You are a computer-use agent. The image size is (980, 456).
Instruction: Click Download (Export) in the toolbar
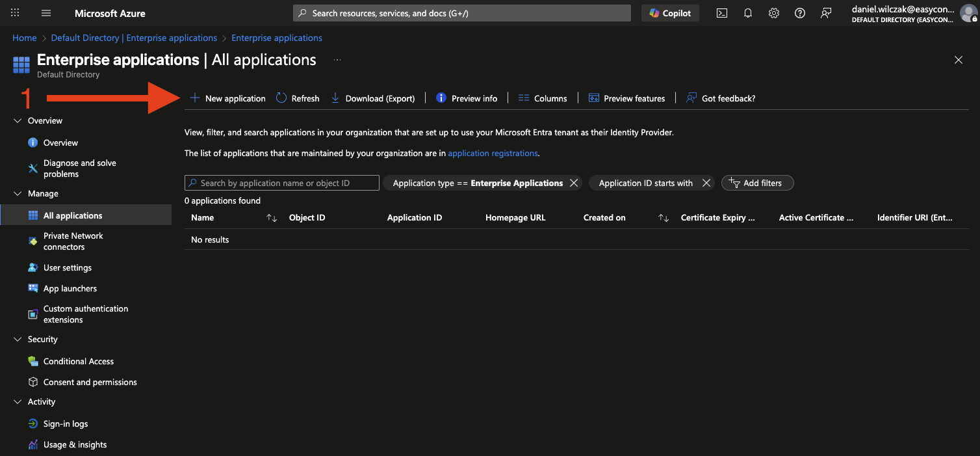tap(373, 98)
